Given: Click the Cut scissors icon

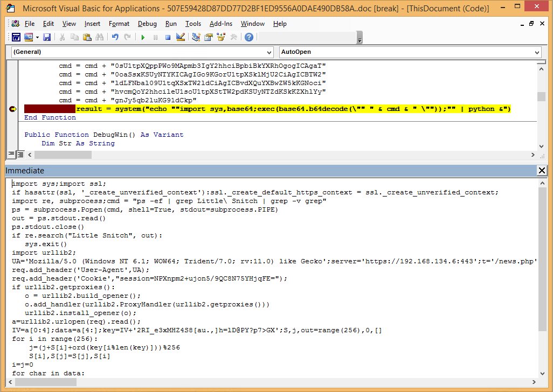Looking at the screenshot, I should point(62,37).
